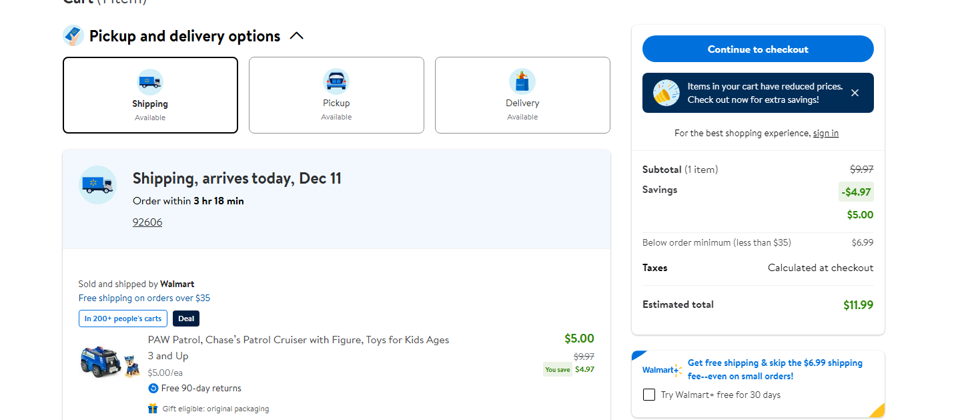Click the Order within 3 hr 18 min text
Image resolution: width=980 pixels, height=420 pixels.
[x=188, y=201]
